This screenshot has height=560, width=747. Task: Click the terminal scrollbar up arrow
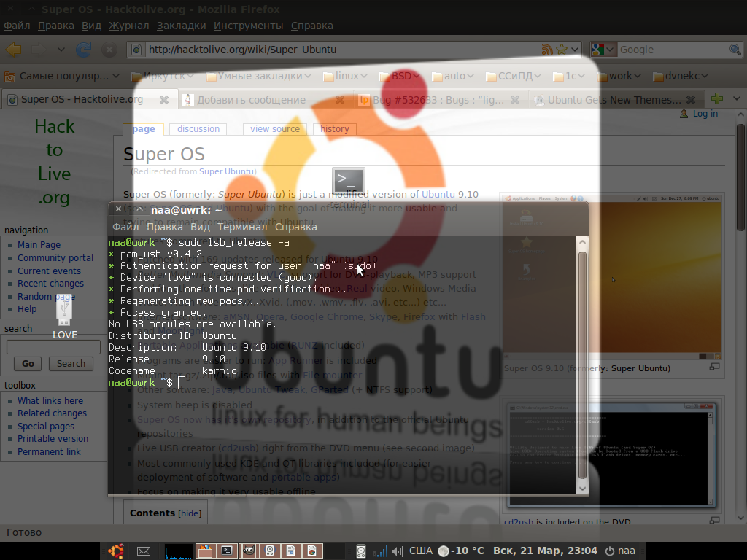click(x=582, y=242)
